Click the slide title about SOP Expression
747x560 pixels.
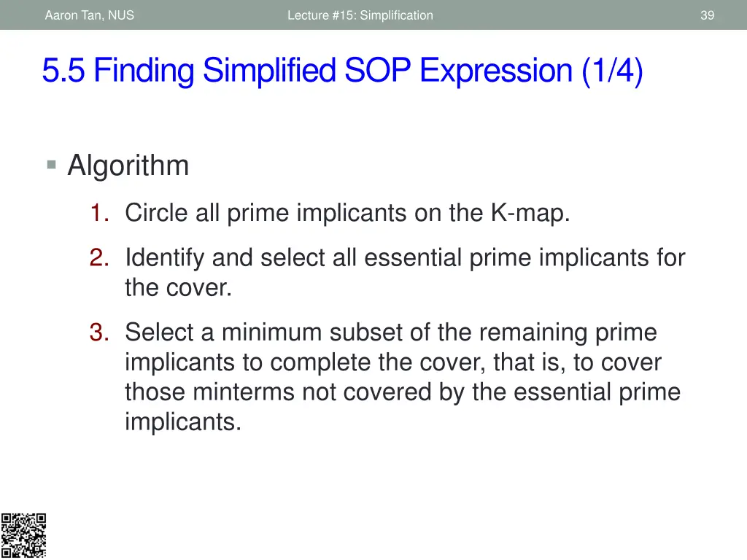tap(343, 71)
